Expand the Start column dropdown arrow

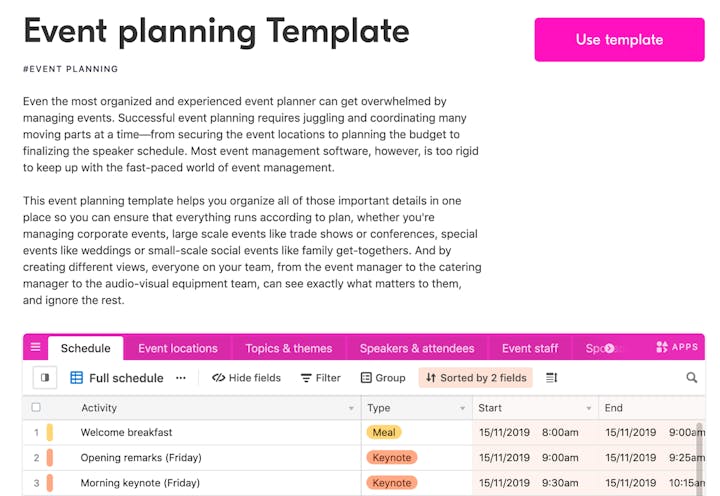tap(590, 409)
